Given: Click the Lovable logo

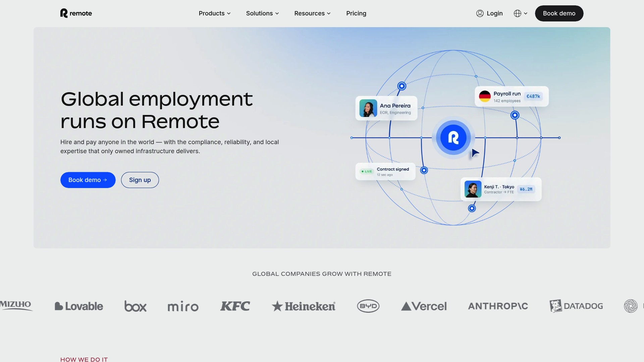Looking at the screenshot, I should point(79,306).
